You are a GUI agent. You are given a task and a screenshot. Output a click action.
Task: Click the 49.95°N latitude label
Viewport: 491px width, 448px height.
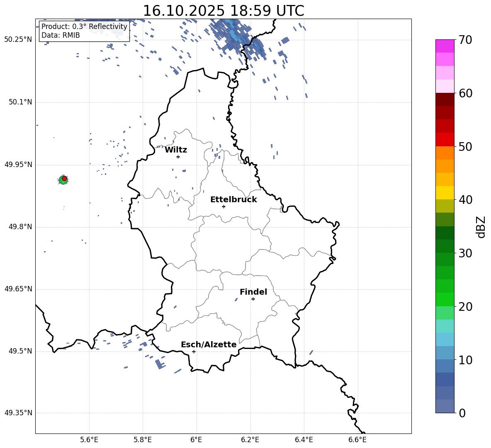[18, 165]
